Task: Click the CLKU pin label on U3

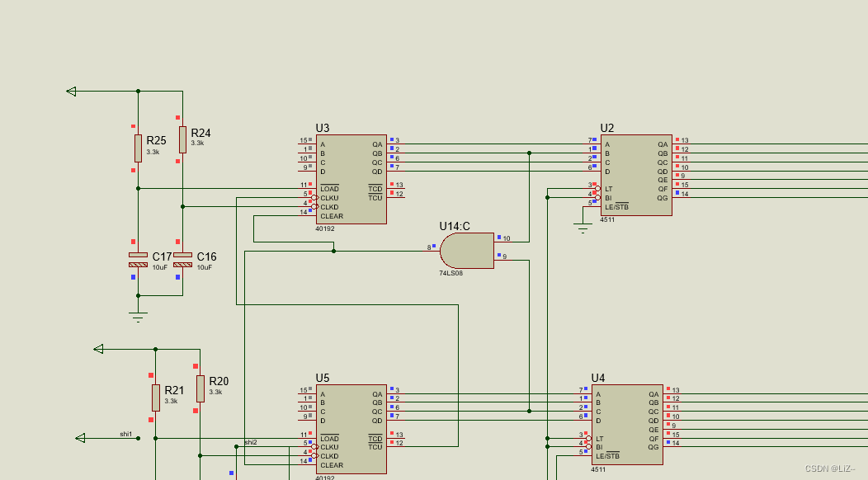Action: pos(329,198)
